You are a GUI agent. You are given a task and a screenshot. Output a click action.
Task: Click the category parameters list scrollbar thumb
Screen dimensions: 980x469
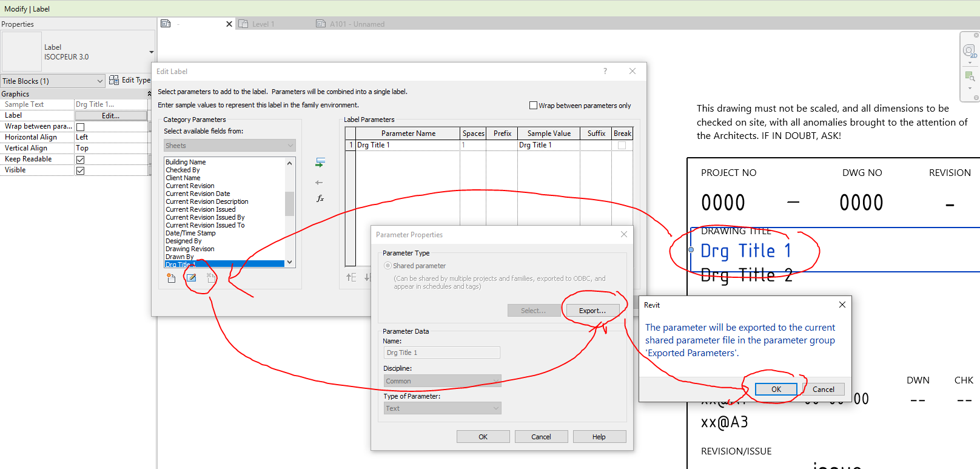coord(289,204)
